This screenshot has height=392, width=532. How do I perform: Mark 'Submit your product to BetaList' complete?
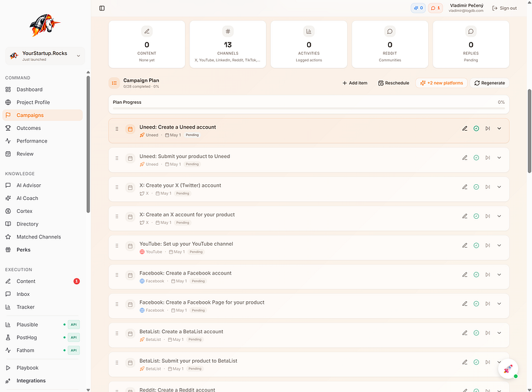(x=476, y=362)
